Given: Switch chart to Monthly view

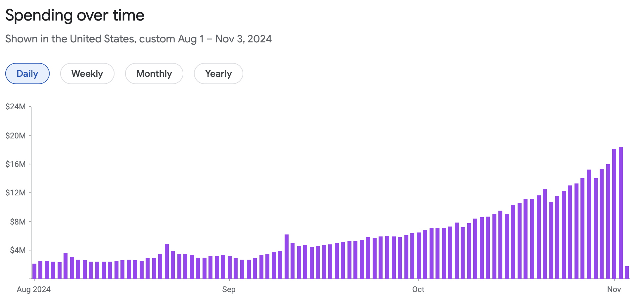Looking at the screenshot, I should click(154, 74).
